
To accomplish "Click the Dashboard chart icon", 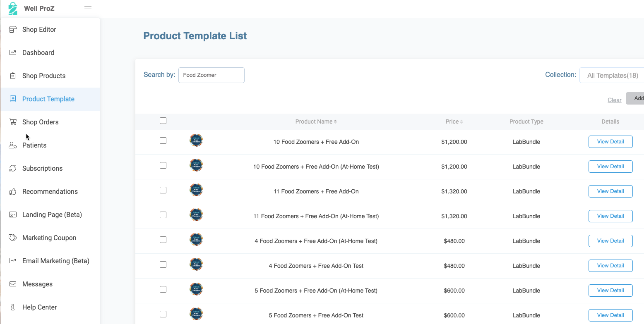I will click(13, 52).
